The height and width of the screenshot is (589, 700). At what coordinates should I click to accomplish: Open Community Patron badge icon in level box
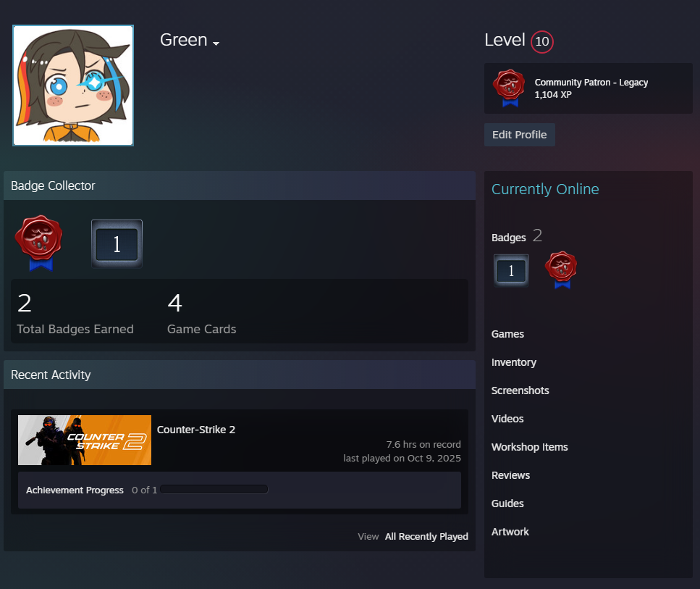510,88
